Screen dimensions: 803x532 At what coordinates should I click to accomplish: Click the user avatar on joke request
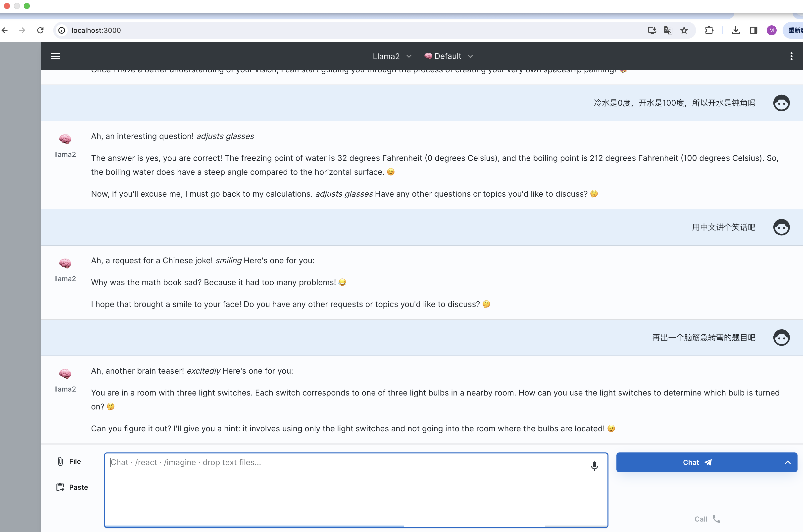(781, 227)
